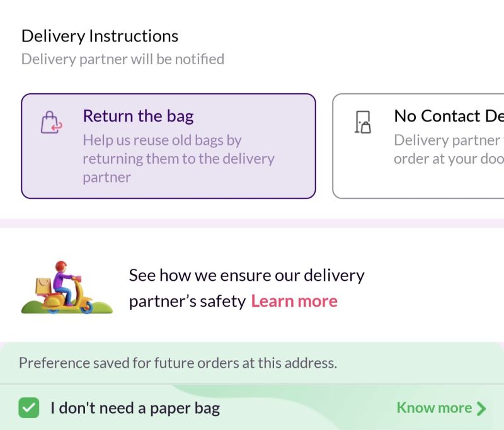Uncheck the green paper bag checkbox
This screenshot has height=430, width=504.
click(x=28, y=408)
